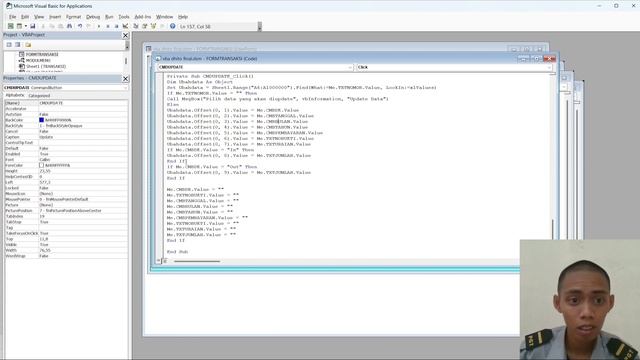Image resolution: width=640 pixels, height=360 pixels.
Task: Open the Insert menu
Action: [55, 17]
